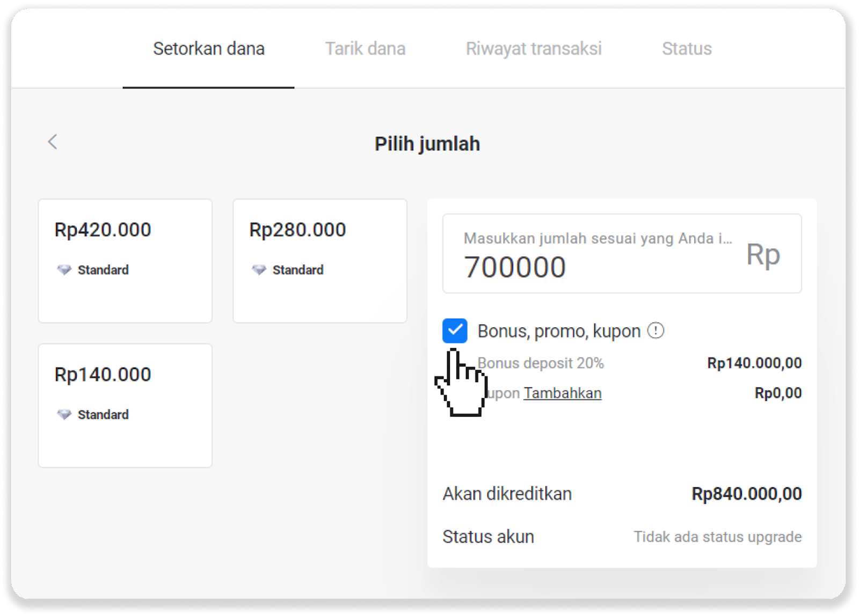Click the Pilih jumlah heading

pyautogui.click(x=427, y=144)
